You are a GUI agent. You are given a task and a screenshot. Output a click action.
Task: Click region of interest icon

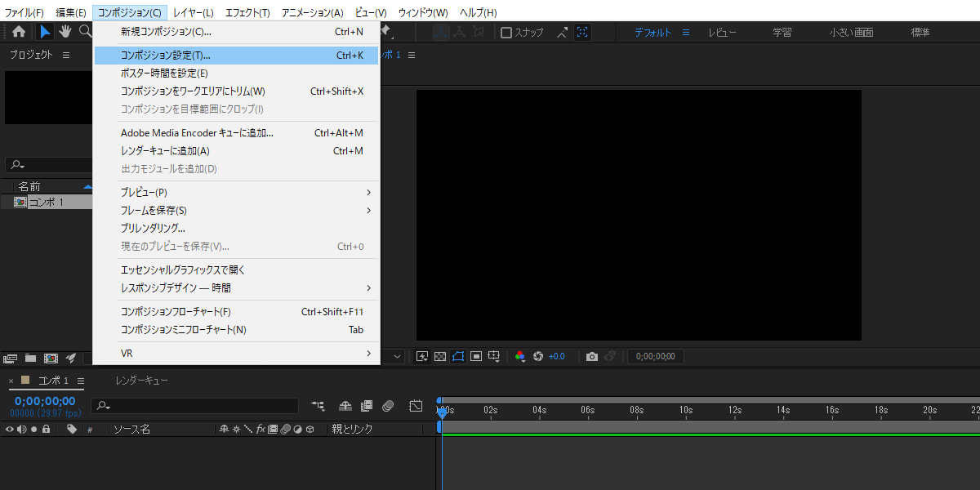pos(476,357)
